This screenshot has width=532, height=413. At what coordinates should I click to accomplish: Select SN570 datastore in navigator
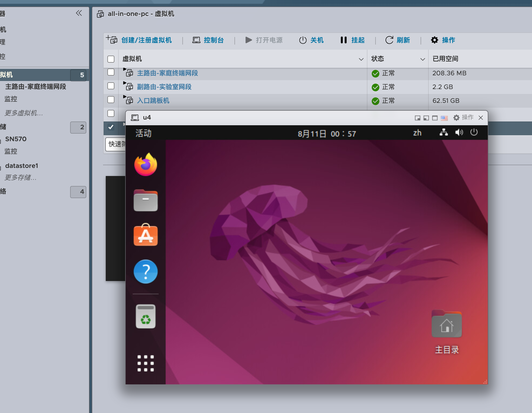point(16,139)
